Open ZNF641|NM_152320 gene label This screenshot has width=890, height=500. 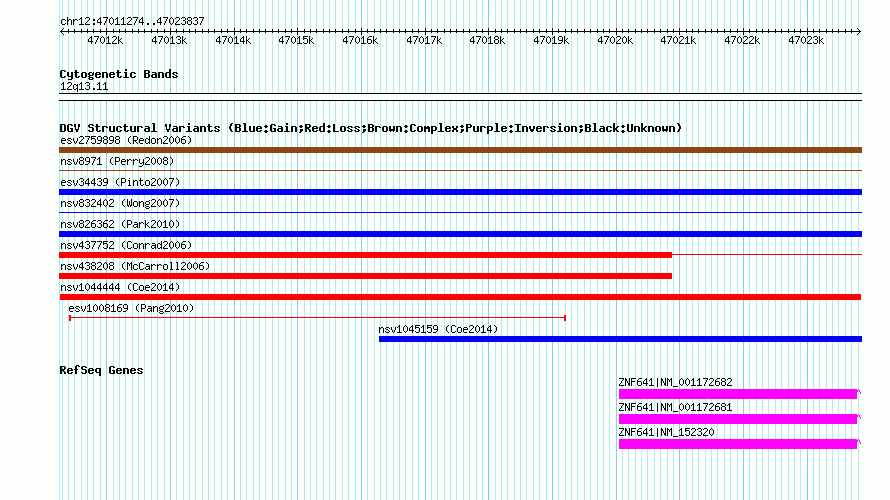[x=666, y=432]
